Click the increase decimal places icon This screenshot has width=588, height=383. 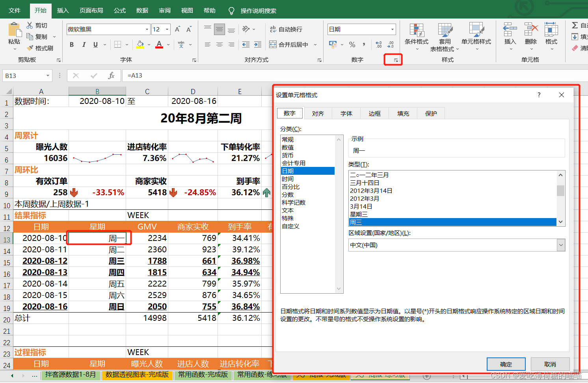[x=379, y=44]
